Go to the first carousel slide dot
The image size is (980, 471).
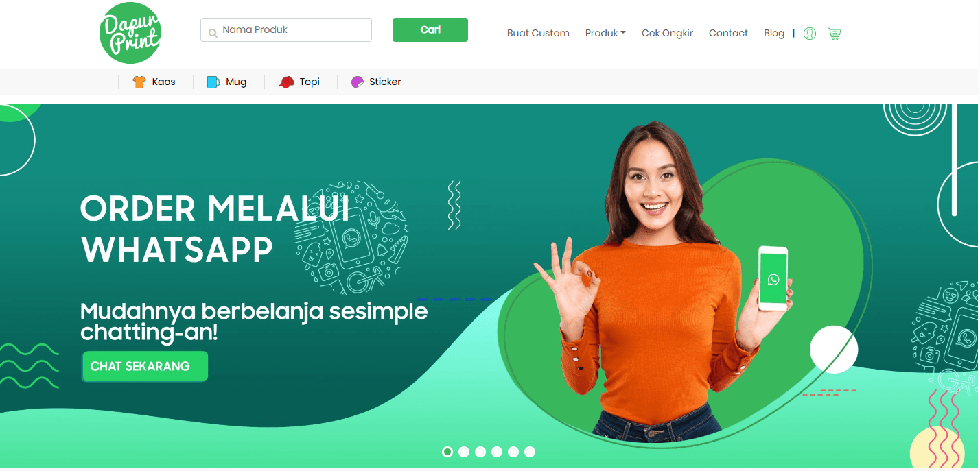[447, 452]
